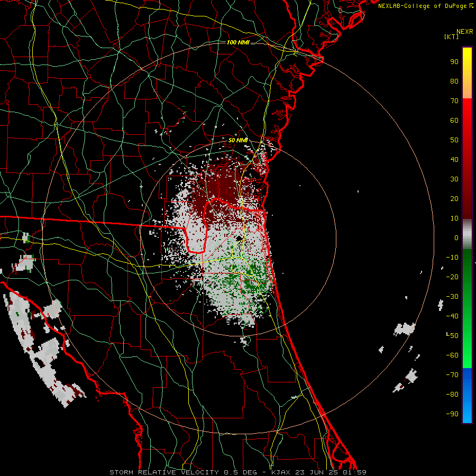
Task: Click the 0 scale value
Action: tap(456, 238)
